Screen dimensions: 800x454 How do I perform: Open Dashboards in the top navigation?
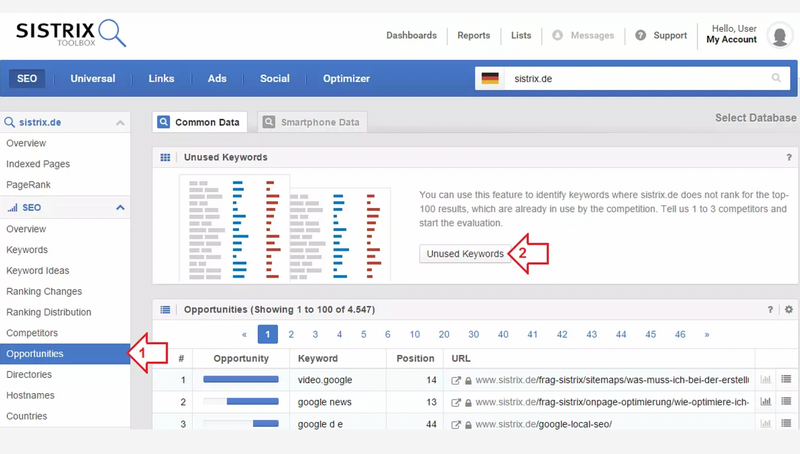(411, 35)
